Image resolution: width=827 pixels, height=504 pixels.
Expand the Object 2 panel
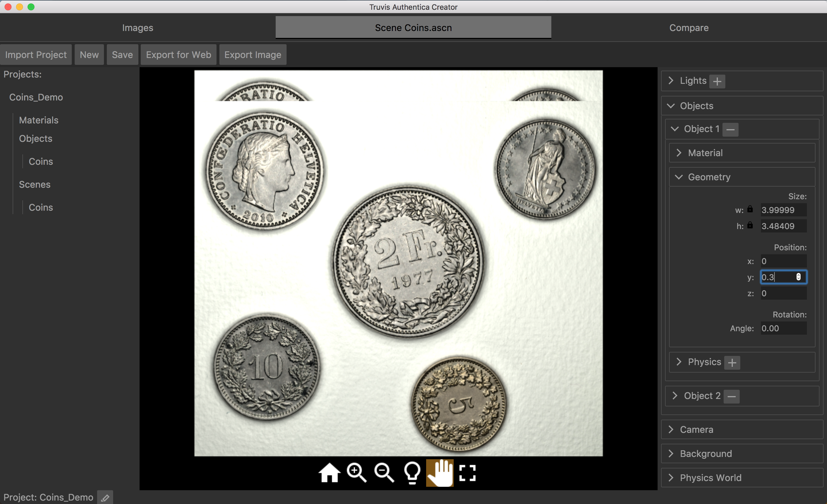(x=675, y=396)
